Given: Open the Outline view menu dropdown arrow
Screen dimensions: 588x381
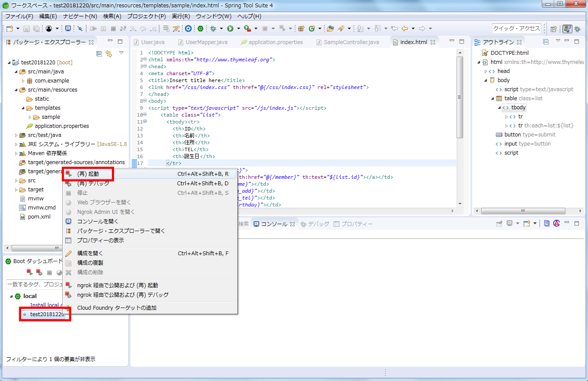Looking at the screenshot, I should point(558,41).
